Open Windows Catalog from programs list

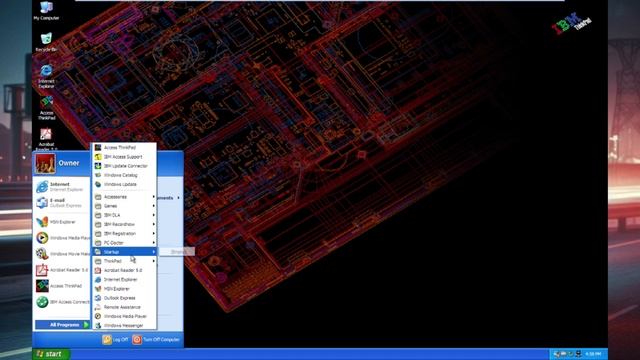(x=124, y=175)
